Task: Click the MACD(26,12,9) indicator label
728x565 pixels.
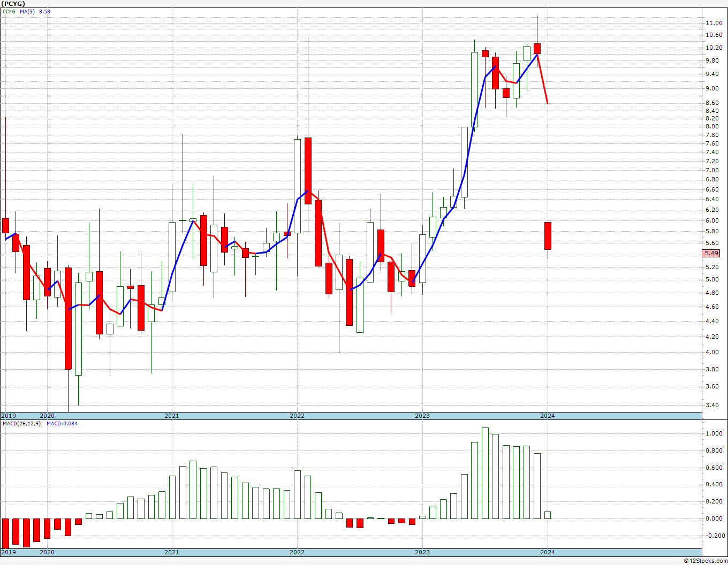Action: [x=21, y=423]
